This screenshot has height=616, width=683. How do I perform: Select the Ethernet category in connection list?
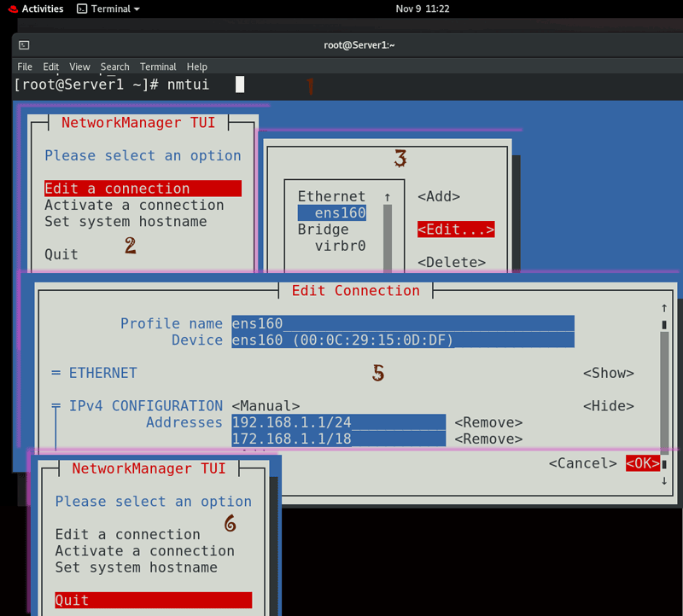[331, 196]
